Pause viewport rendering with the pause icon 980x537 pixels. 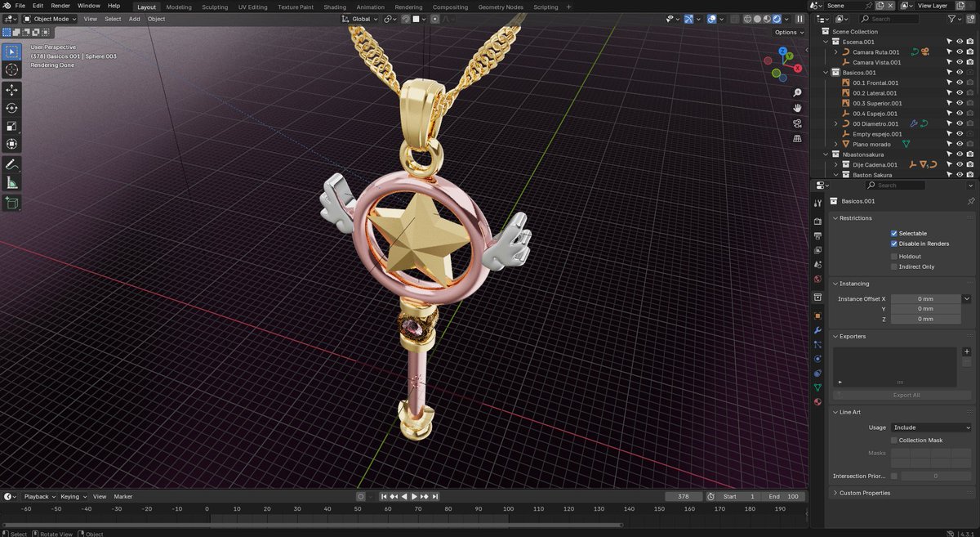pos(800,19)
